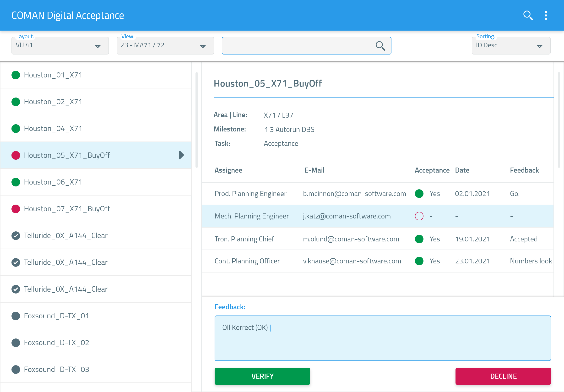Toggle empty acceptance circle for Mech. Planning Engineer

(419, 216)
